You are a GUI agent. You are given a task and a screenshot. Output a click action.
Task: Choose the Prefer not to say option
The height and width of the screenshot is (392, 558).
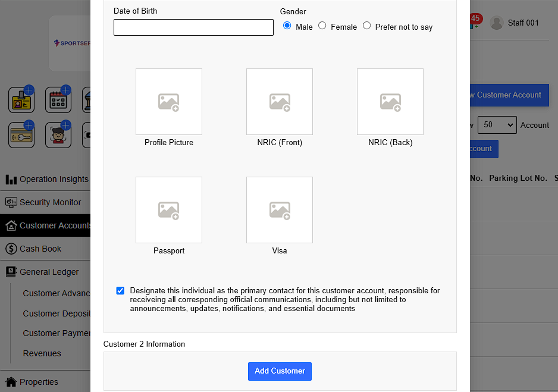tap(366, 26)
